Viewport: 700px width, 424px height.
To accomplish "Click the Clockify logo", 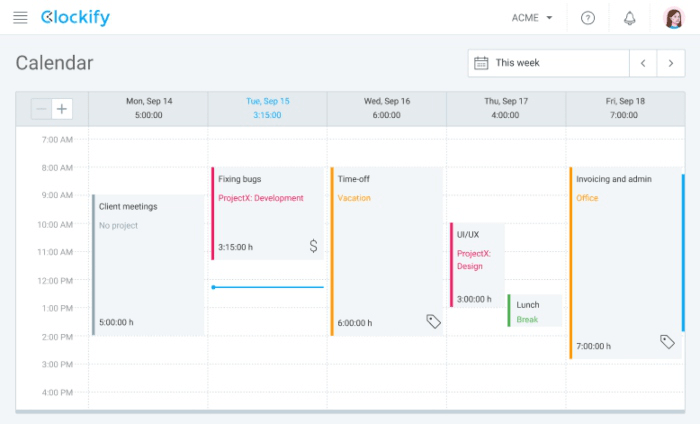I will pyautogui.click(x=76, y=18).
